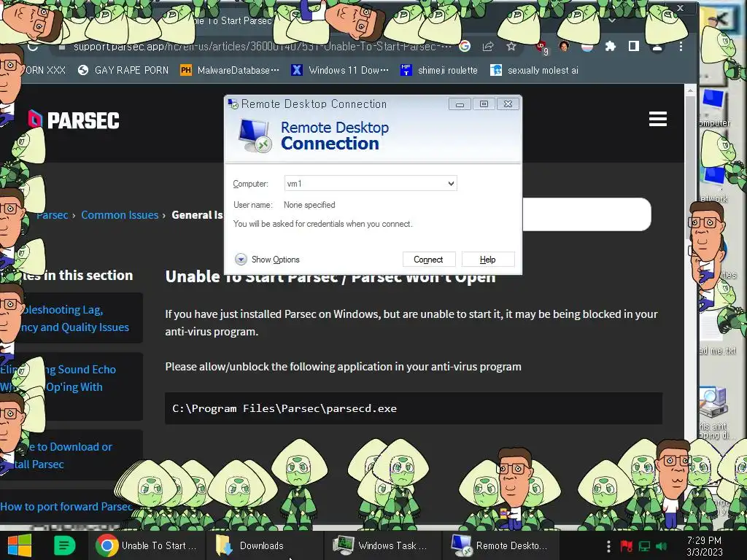Open the Parsec hamburger menu

[658, 119]
